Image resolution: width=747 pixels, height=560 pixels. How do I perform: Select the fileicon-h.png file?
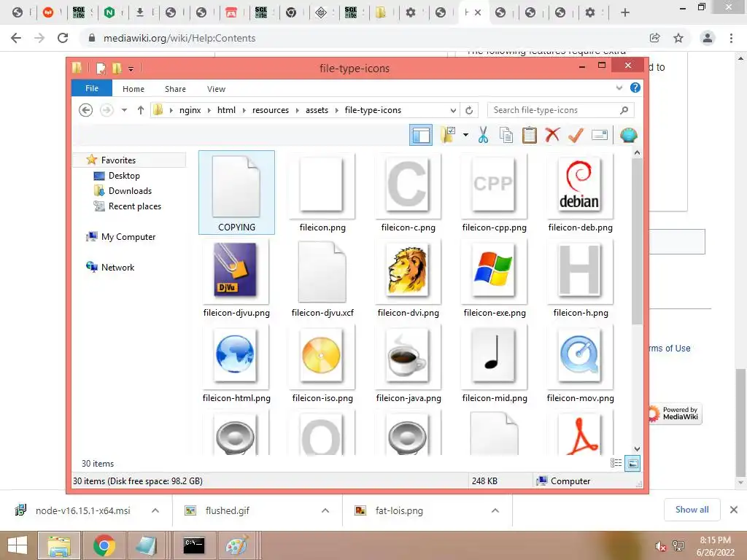click(x=580, y=279)
